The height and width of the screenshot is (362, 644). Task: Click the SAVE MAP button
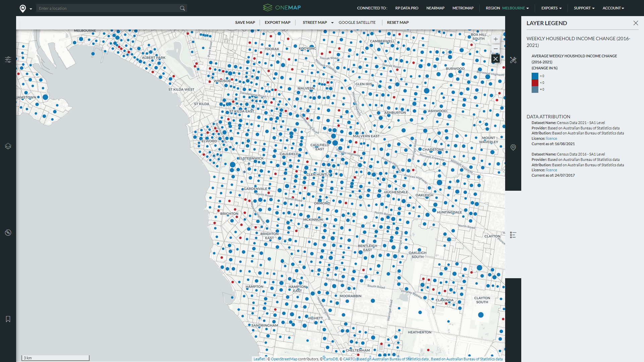(x=245, y=22)
